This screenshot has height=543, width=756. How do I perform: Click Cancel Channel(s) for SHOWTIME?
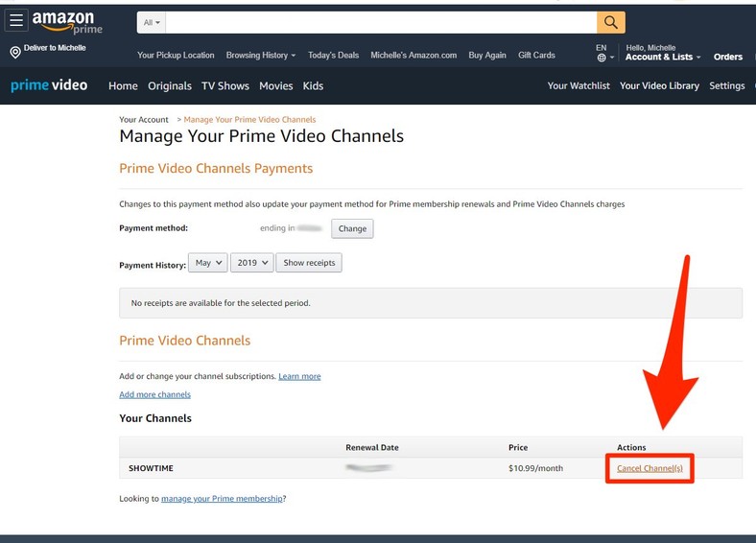[x=650, y=468]
